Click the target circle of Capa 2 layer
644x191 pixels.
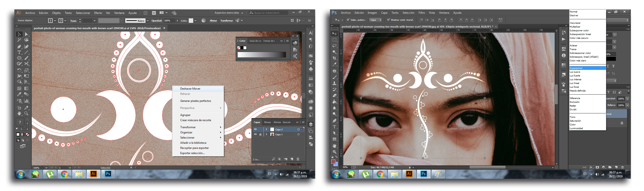(x=298, y=129)
